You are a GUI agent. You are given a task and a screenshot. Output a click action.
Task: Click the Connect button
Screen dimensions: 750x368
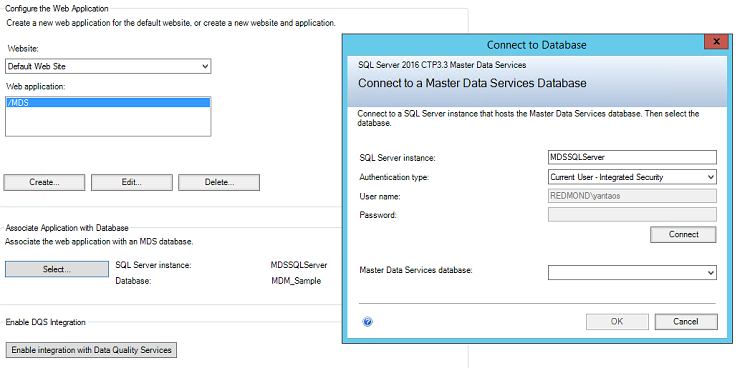tap(683, 234)
